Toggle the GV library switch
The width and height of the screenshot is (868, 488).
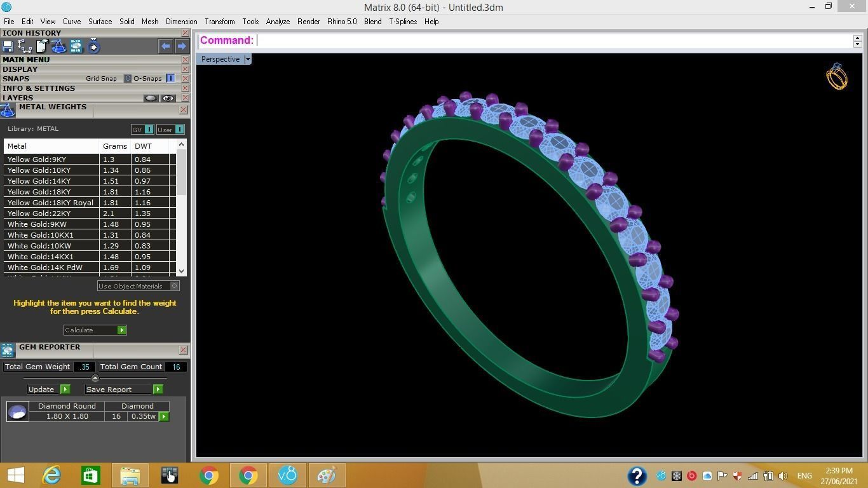pos(142,130)
